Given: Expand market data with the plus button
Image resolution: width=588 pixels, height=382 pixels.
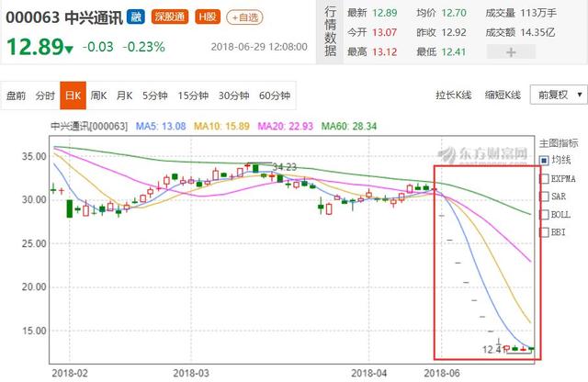Looking at the screenshot, I should (536, 52).
